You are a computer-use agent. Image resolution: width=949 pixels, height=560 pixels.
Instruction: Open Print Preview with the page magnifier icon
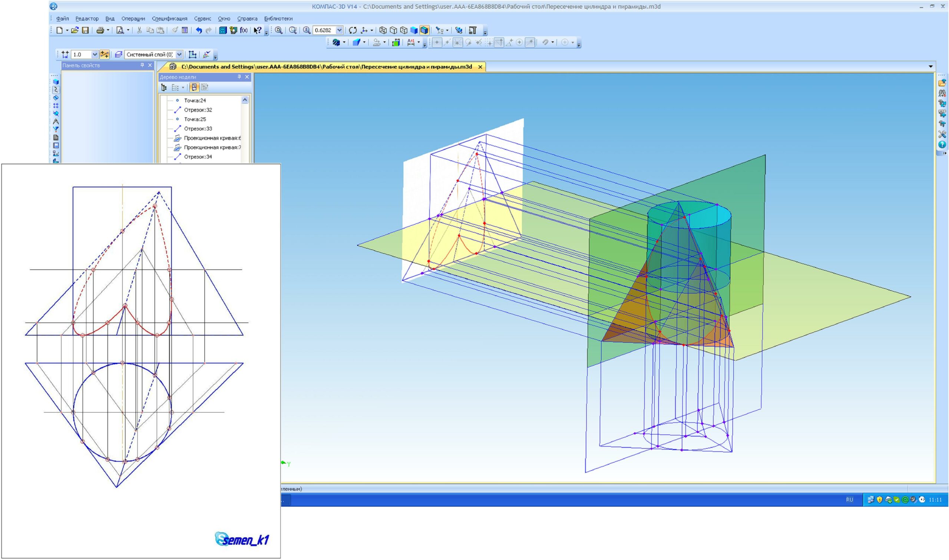coord(120,30)
